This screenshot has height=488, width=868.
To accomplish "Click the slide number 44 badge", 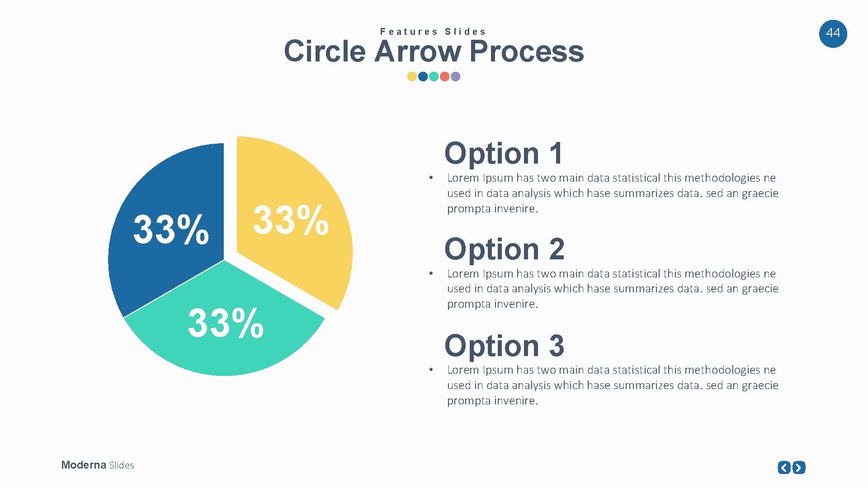I will point(833,33).
